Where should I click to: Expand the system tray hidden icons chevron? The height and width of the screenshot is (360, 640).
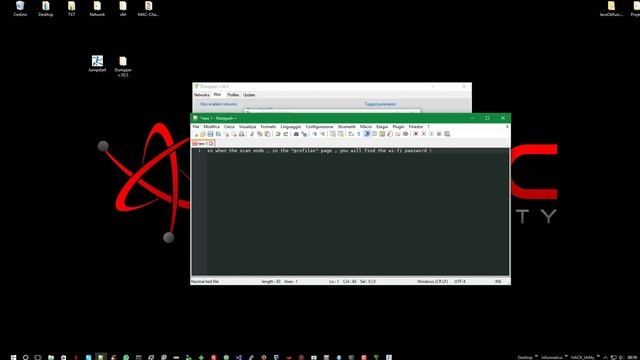point(605,357)
